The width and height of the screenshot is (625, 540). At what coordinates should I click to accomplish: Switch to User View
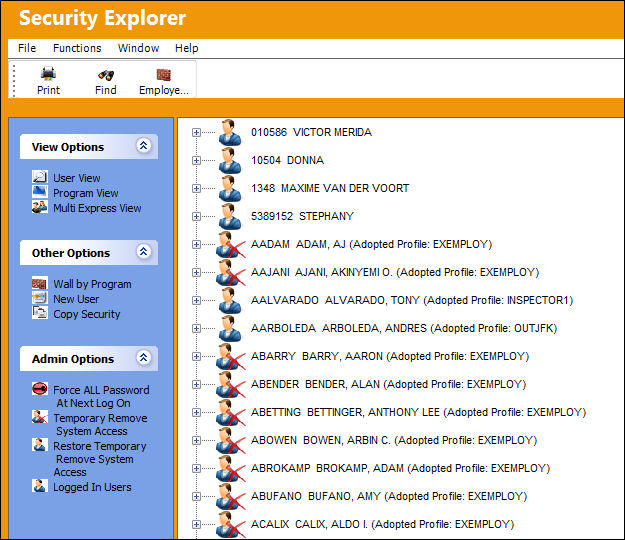pos(77,178)
